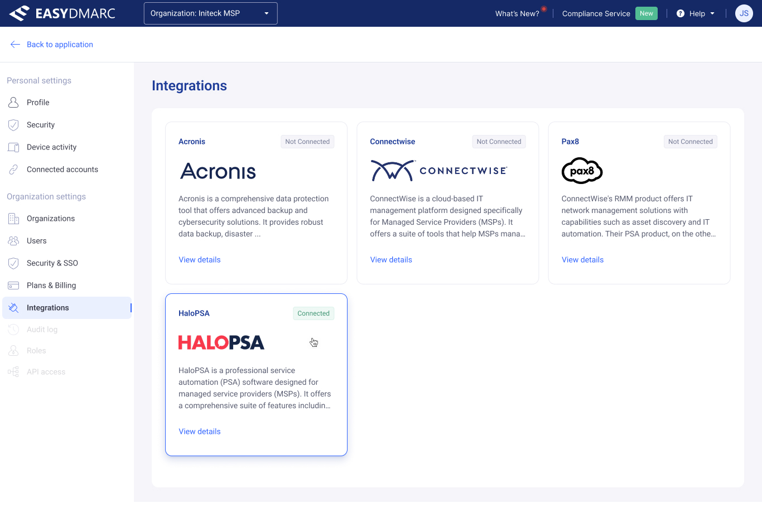The width and height of the screenshot is (762, 532).
Task: Open Users settings
Action: coord(37,241)
